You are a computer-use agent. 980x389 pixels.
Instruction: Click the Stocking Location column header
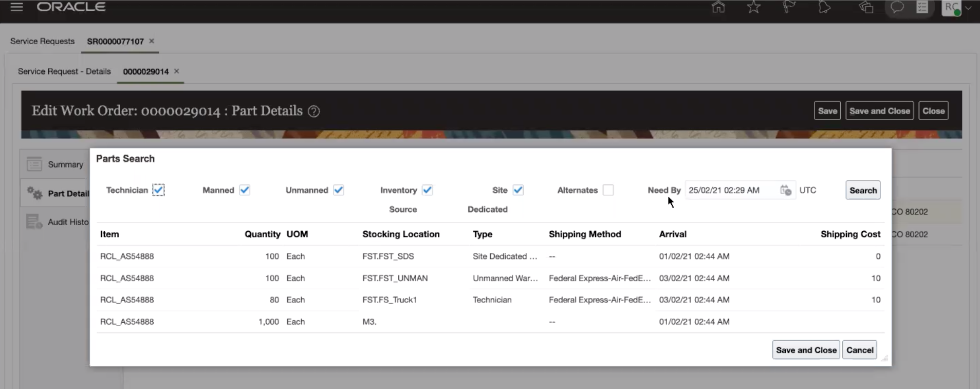click(x=401, y=234)
